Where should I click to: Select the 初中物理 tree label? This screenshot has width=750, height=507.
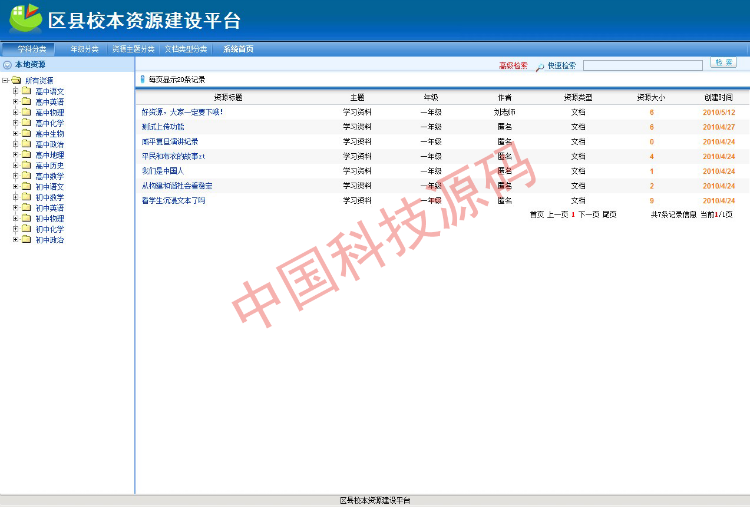point(50,219)
